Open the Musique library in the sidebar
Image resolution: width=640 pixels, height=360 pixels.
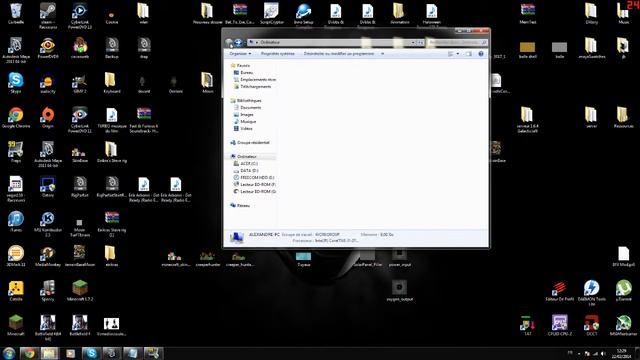(244, 122)
